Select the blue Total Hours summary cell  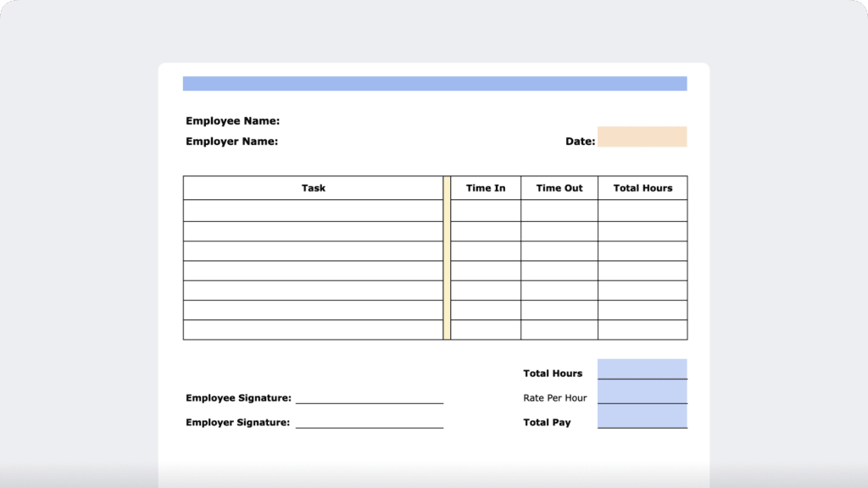(643, 369)
